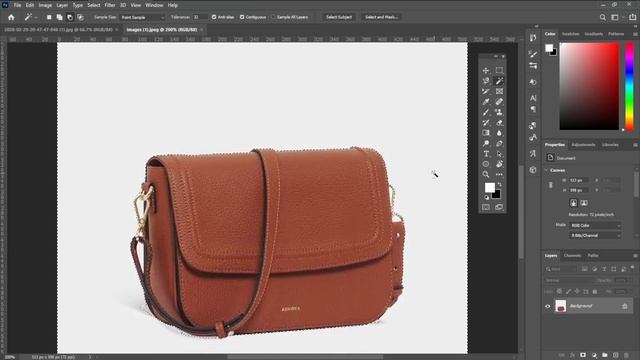Open the File menu

coord(17,5)
